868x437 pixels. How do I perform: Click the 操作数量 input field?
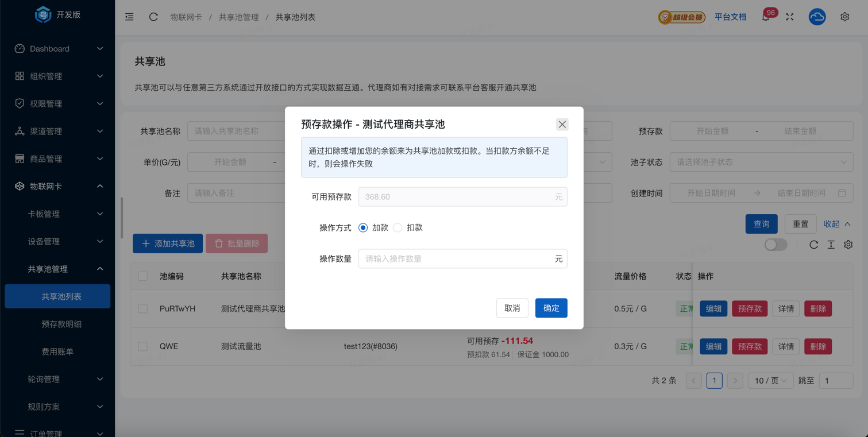point(457,259)
